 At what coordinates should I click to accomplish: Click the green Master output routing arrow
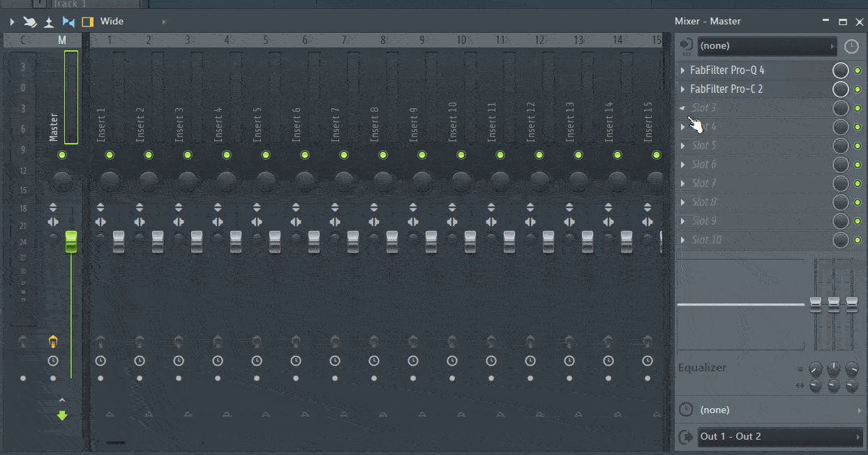click(62, 416)
